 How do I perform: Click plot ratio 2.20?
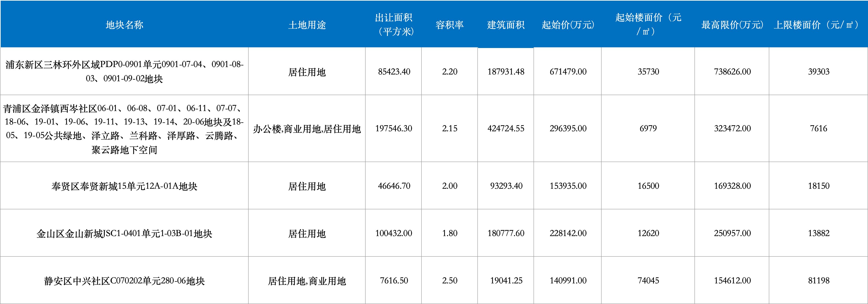[x=449, y=71]
